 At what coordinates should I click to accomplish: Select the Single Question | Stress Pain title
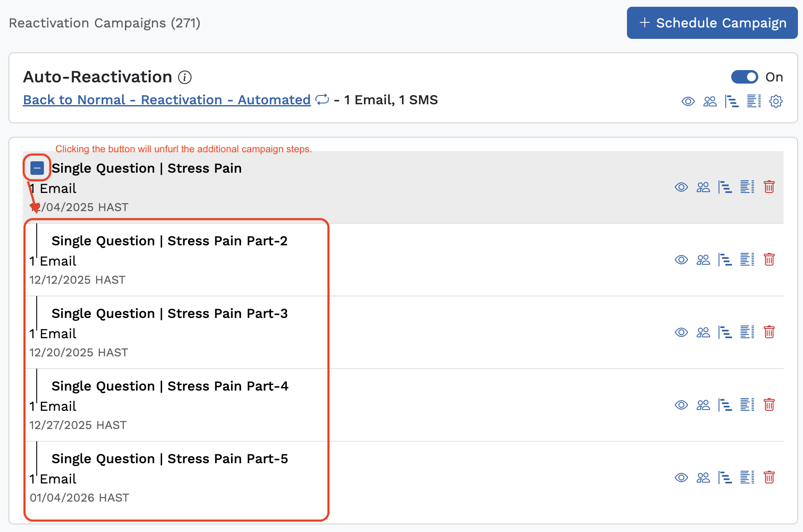[146, 168]
